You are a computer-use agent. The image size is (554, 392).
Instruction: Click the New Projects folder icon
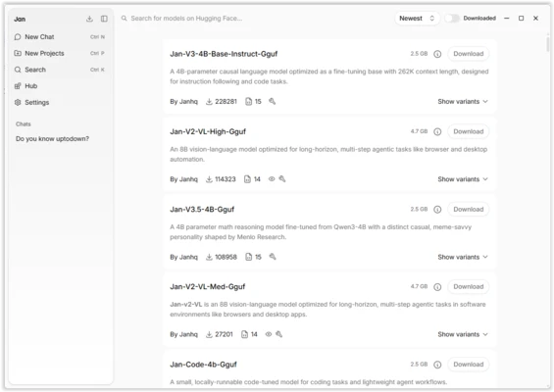[18, 53]
